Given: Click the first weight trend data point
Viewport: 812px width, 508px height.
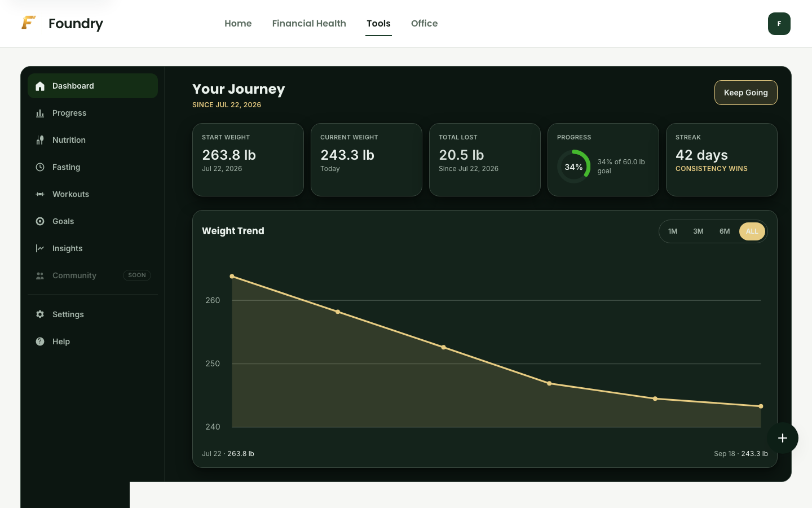Looking at the screenshot, I should point(232,277).
